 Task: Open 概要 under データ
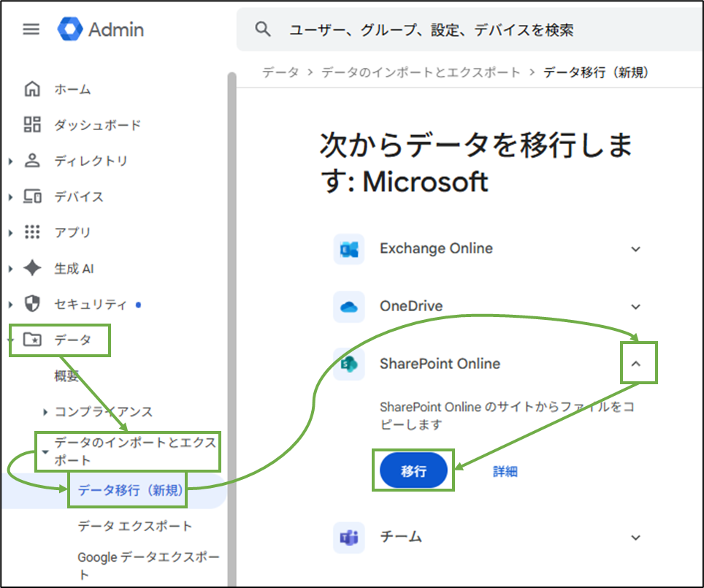66,375
